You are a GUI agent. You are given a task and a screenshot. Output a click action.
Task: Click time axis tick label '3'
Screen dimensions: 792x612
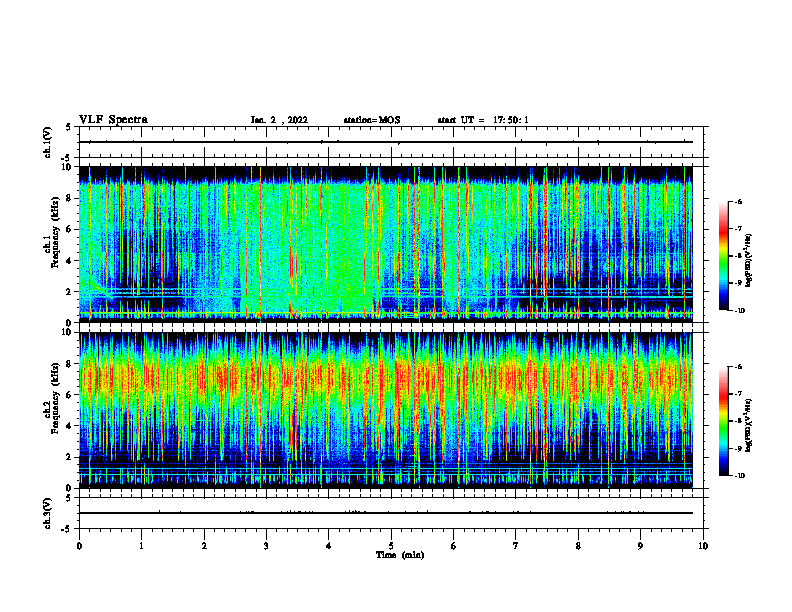[x=266, y=546]
